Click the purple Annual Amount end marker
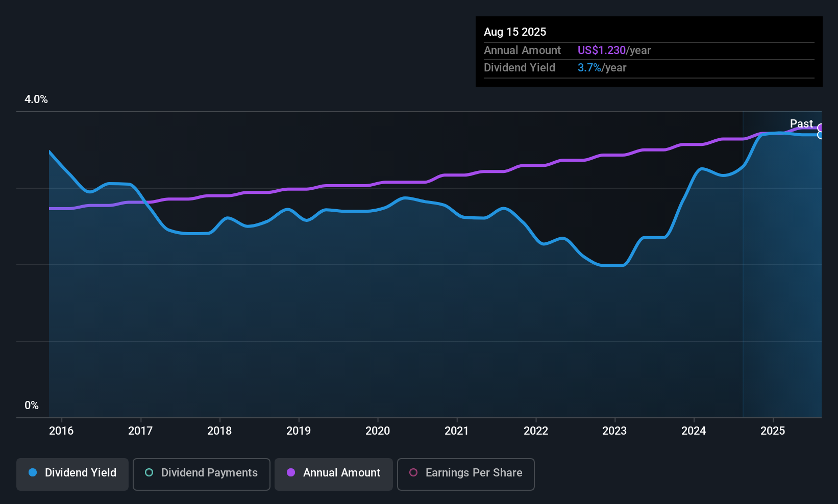 tap(821, 128)
